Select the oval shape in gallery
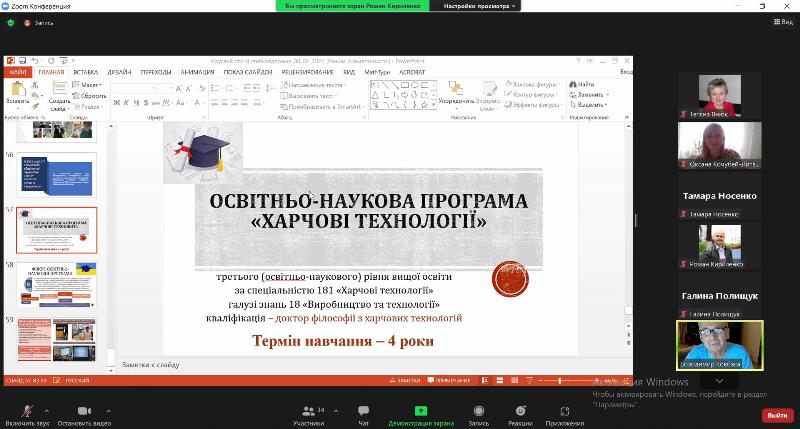This screenshot has width=800, height=429. pos(414,85)
